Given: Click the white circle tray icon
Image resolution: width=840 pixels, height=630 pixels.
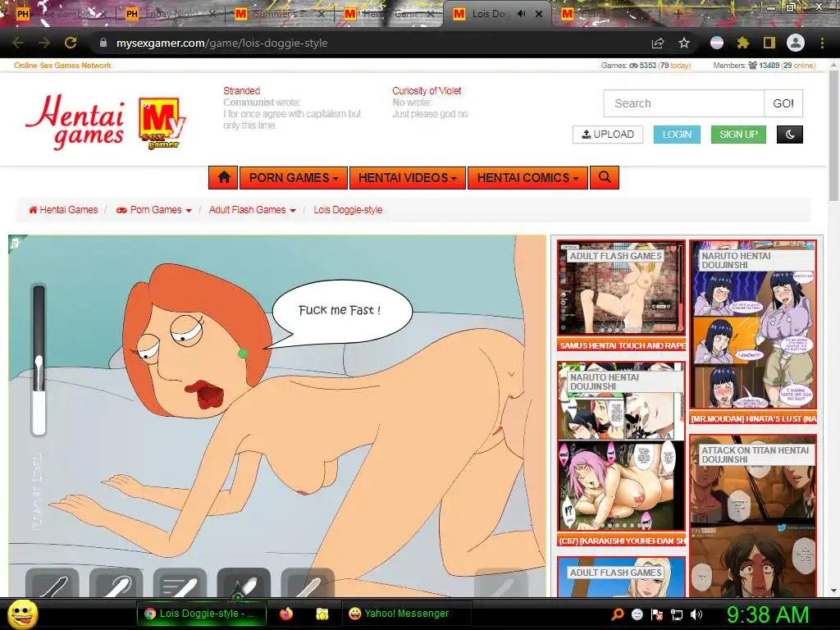Looking at the screenshot, I should click(x=637, y=614).
